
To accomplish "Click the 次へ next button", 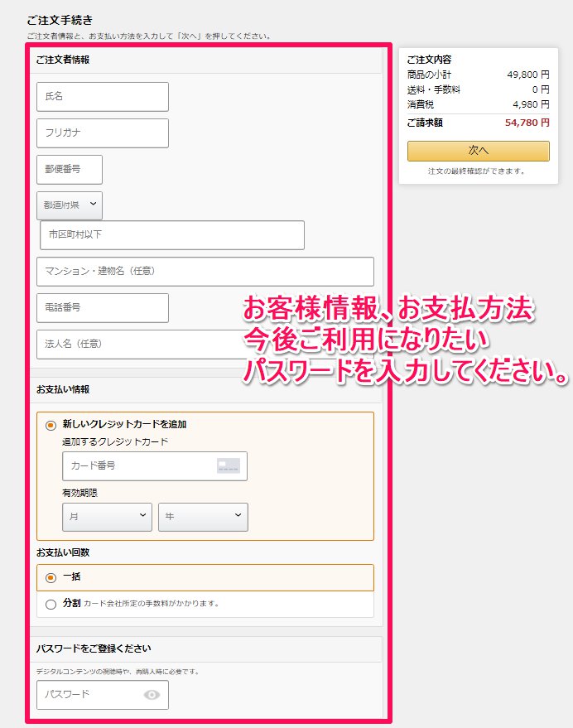I will [479, 151].
